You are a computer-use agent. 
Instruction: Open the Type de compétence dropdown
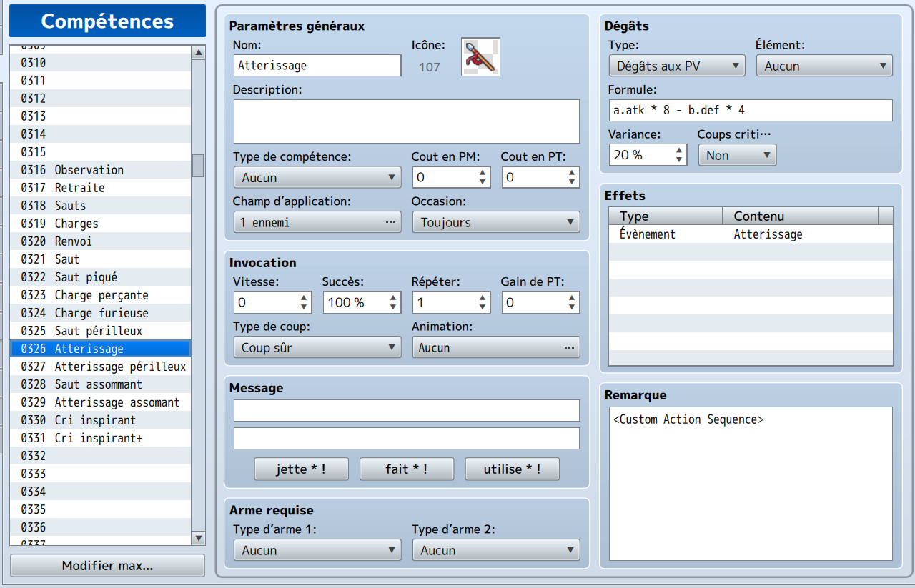click(x=317, y=177)
